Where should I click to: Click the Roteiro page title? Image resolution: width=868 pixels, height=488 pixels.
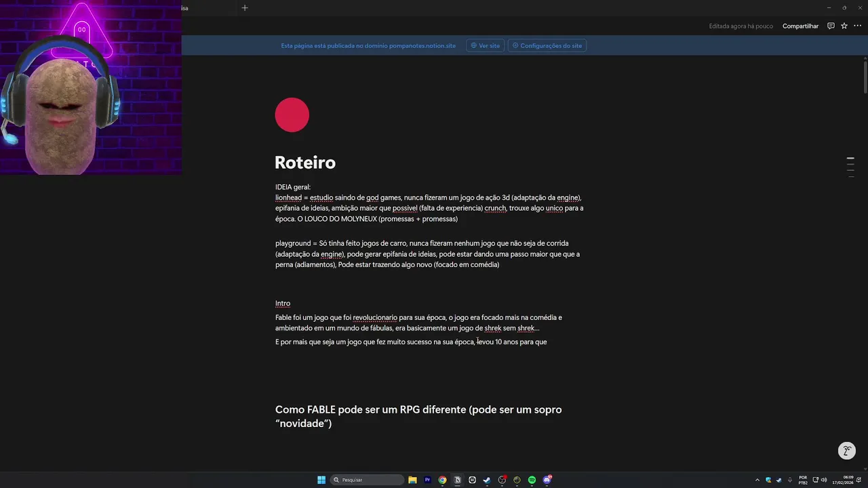click(305, 163)
